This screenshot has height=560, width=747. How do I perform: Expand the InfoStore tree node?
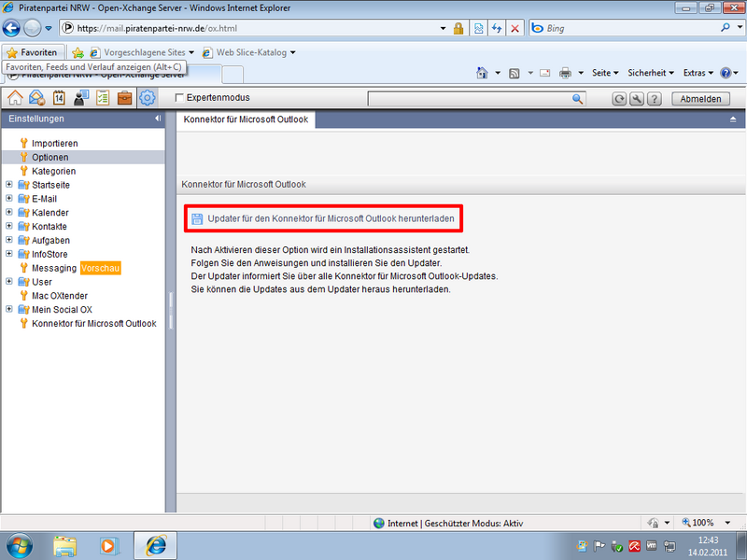point(9,253)
